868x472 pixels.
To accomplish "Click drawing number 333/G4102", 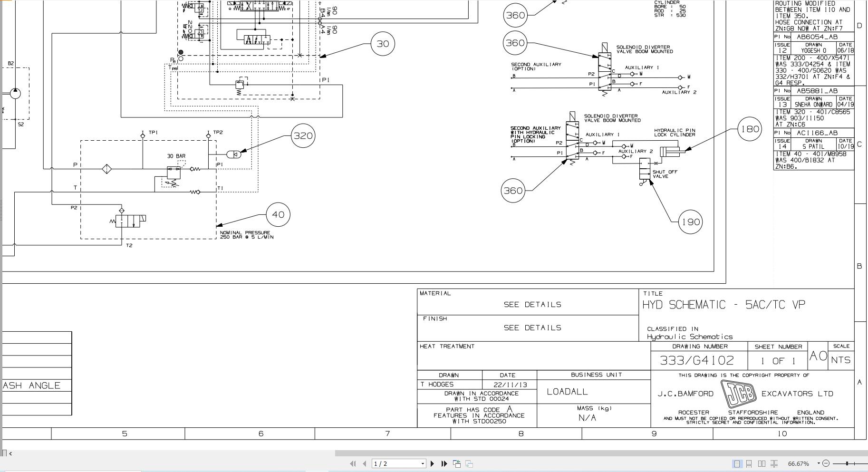I will (697, 360).
